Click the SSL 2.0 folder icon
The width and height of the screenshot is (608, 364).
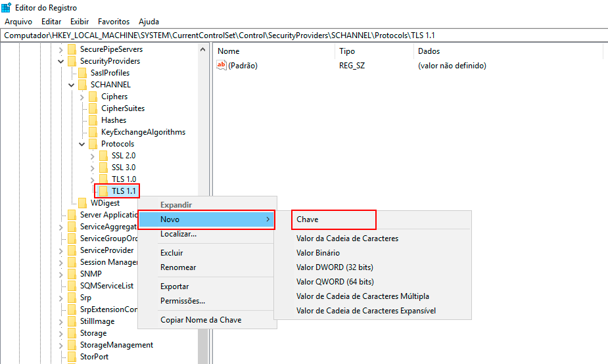pos(103,156)
